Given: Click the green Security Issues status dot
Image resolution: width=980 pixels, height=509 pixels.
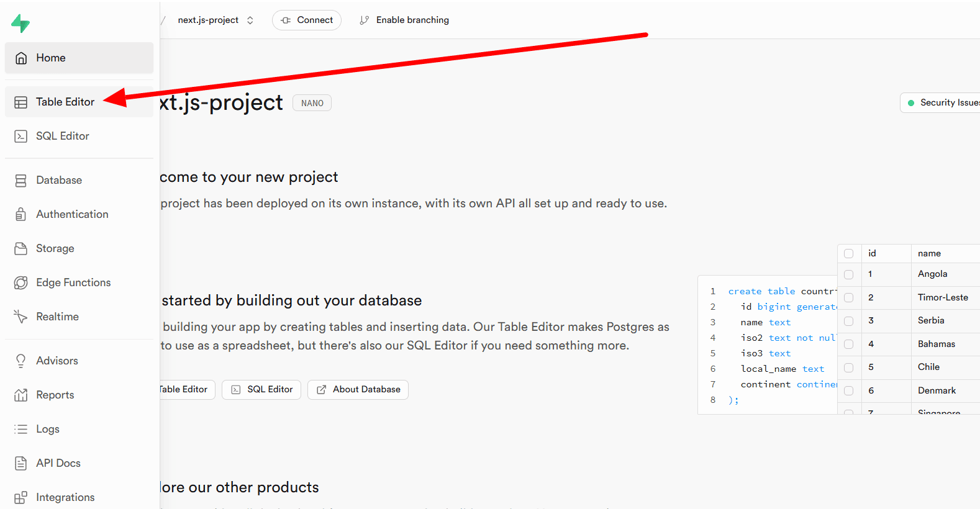Looking at the screenshot, I should 911,103.
